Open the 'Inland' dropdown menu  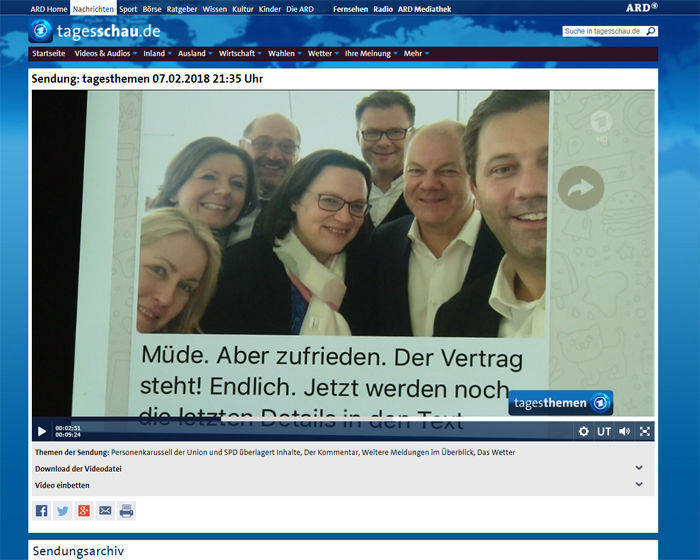(x=157, y=53)
